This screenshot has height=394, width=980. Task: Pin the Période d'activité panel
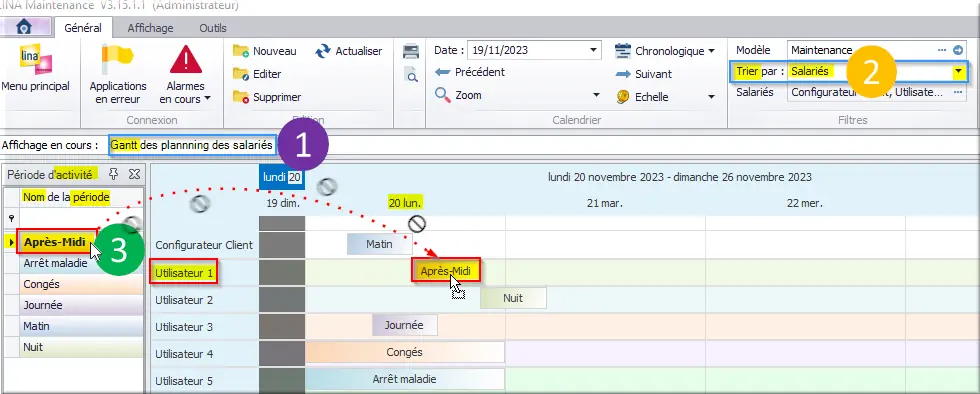click(114, 174)
